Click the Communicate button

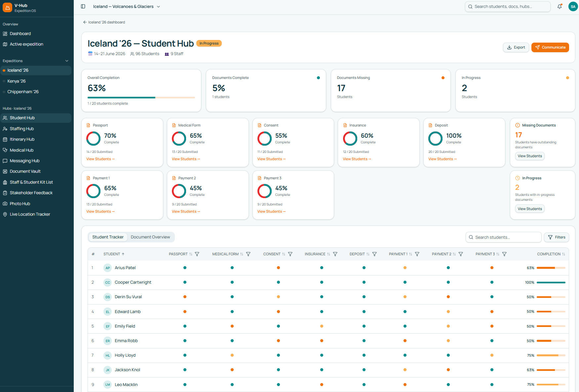pos(550,48)
